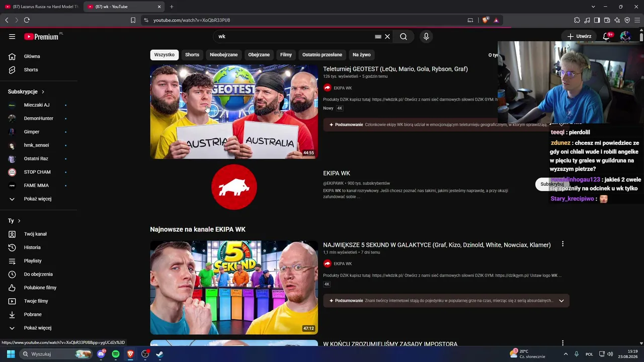Reload the current page
Screen dimensions: 644x362
(x=27, y=20)
